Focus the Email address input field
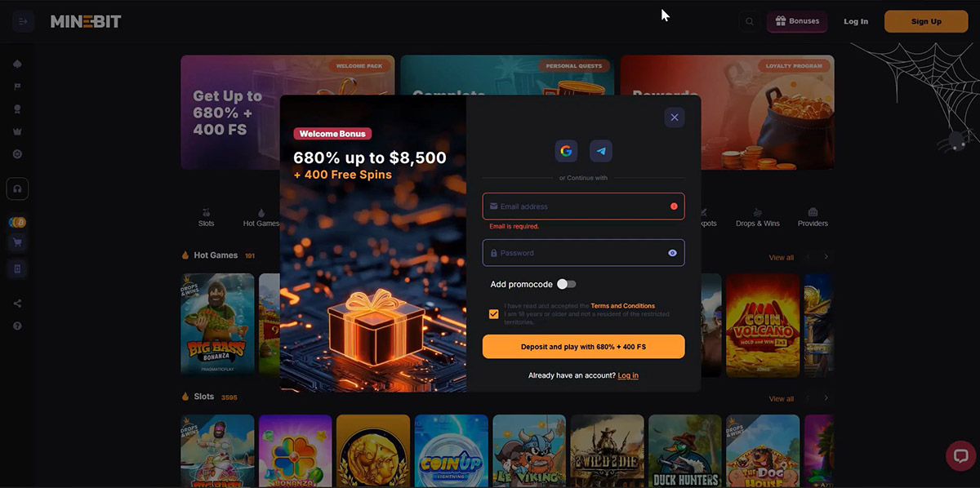The height and width of the screenshot is (488, 980). coord(583,206)
